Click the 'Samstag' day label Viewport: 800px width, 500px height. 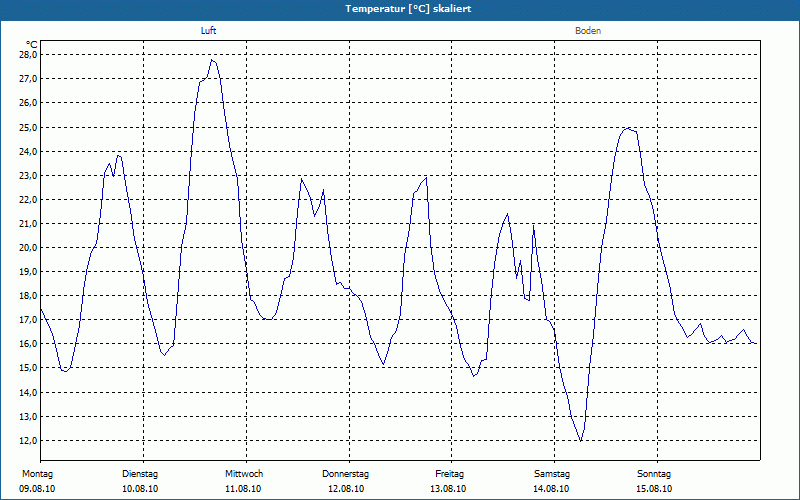coord(552,474)
